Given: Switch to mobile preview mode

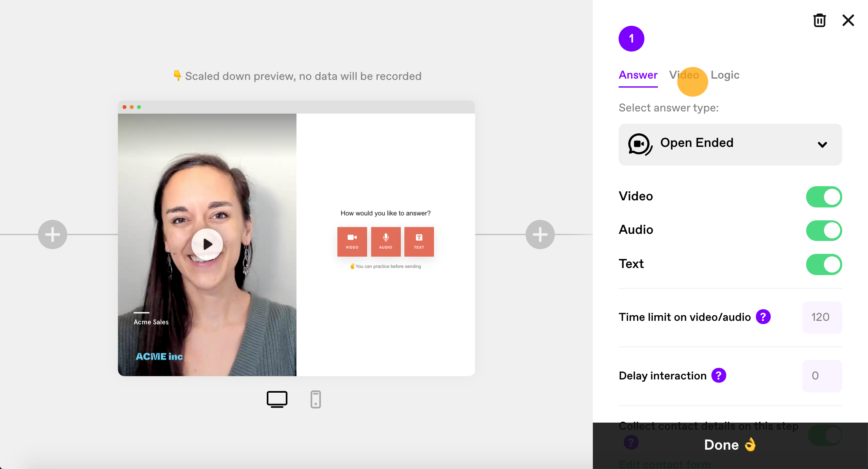Looking at the screenshot, I should click(x=315, y=399).
